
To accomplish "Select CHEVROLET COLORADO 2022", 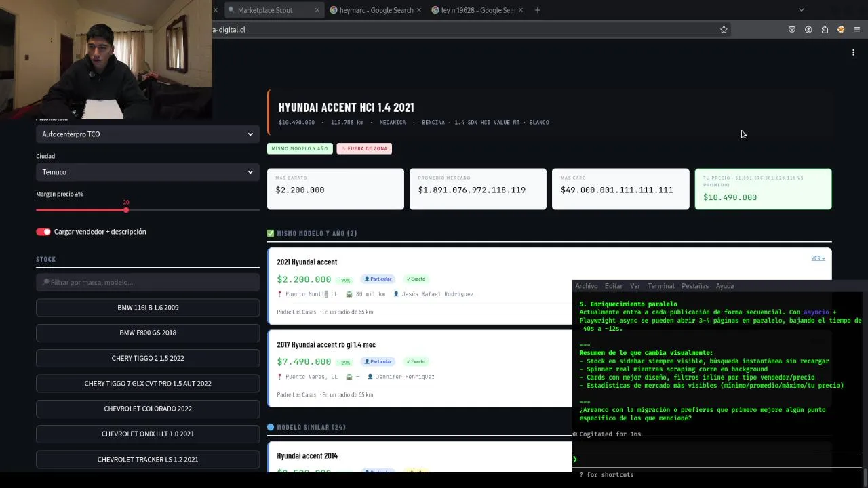I will [148, 409].
